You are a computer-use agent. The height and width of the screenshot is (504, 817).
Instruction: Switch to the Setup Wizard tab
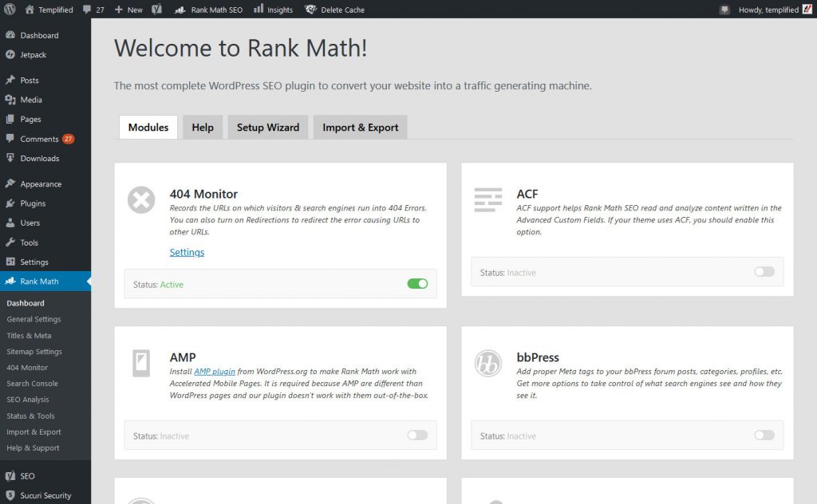(x=267, y=128)
